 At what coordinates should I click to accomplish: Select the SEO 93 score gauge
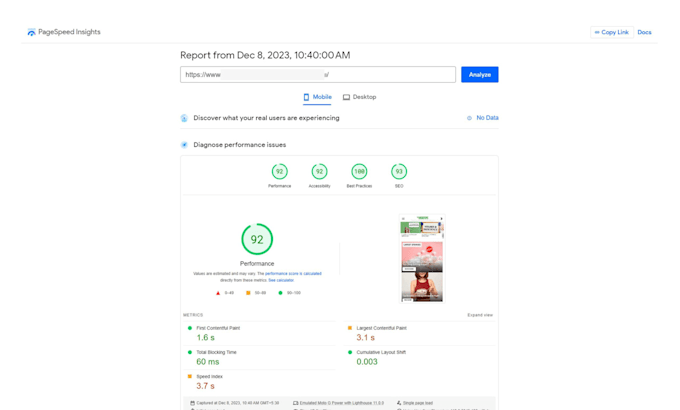[399, 172]
